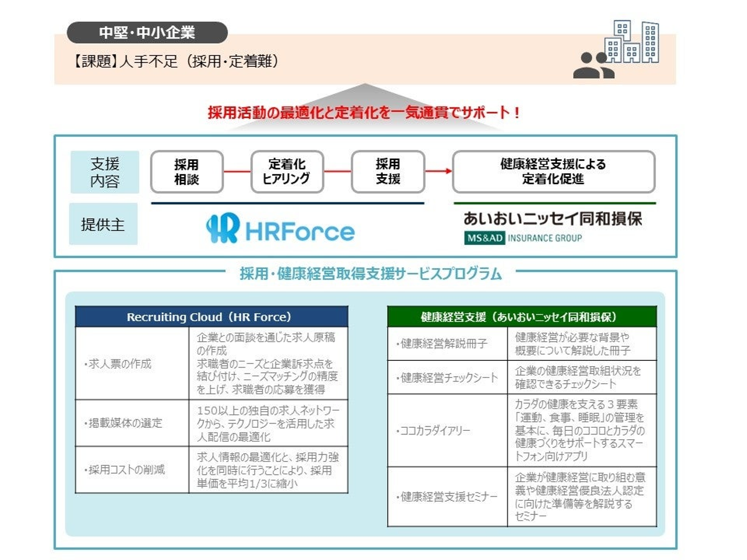Click the Recruiting Cloud (HR Force) table header
The width and height of the screenshot is (747, 560).
point(211,317)
